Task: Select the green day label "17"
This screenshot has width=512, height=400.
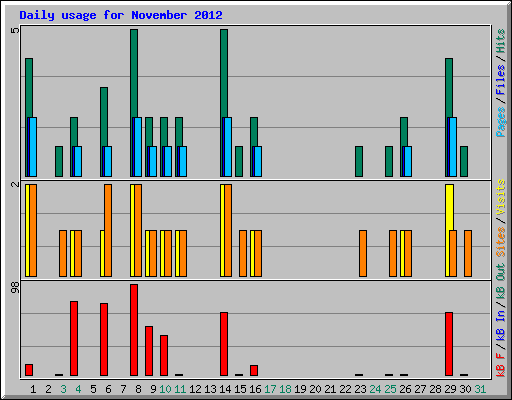Action: click(270, 389)
